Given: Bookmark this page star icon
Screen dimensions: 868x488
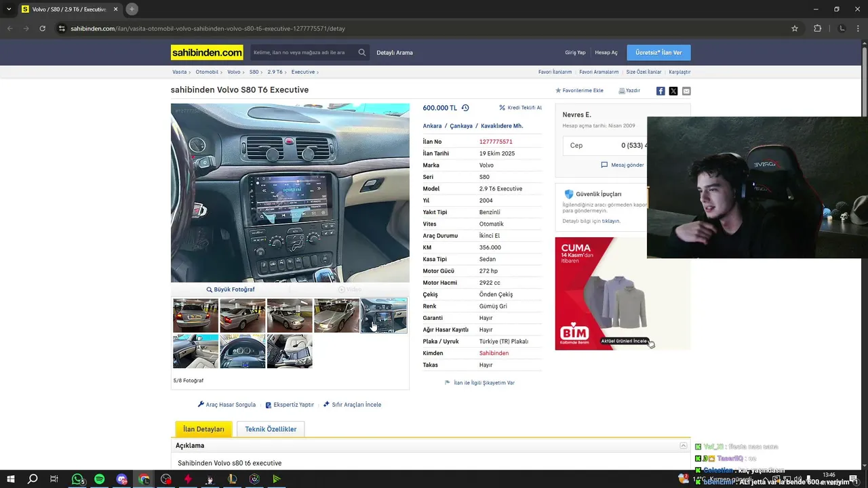Looking at the screenshot, I should tap(795, 28).
